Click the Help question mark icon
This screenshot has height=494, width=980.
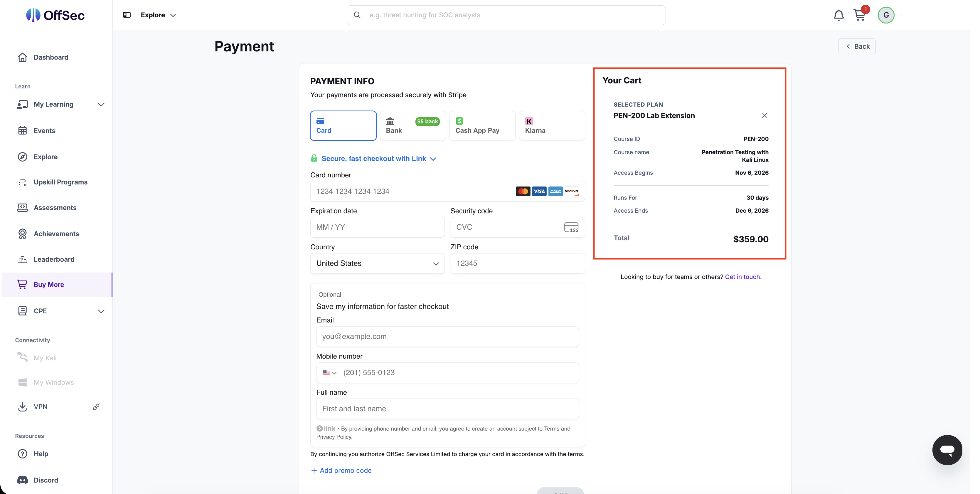[x=22, y=454]
